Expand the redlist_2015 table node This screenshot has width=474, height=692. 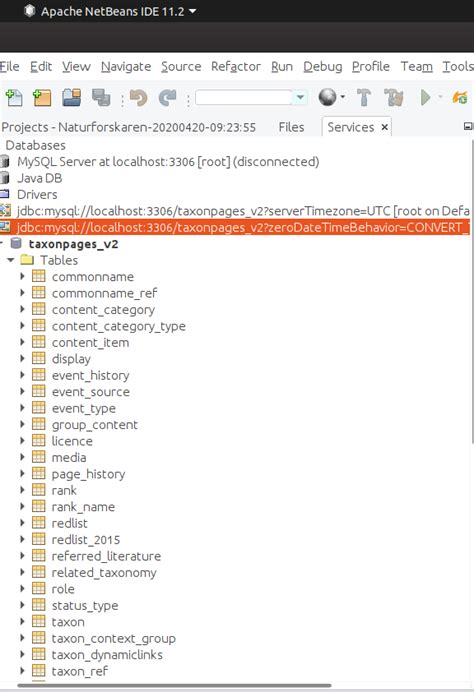(x=22, y=539)
